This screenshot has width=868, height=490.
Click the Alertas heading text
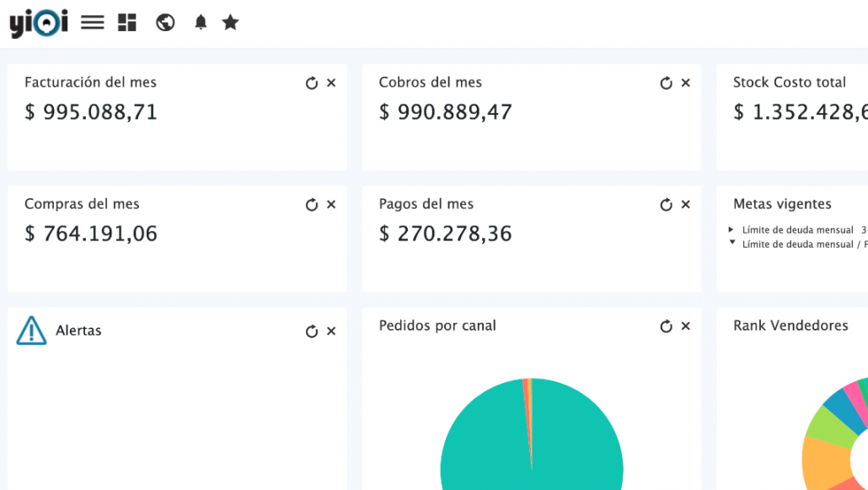pos(78,331)
